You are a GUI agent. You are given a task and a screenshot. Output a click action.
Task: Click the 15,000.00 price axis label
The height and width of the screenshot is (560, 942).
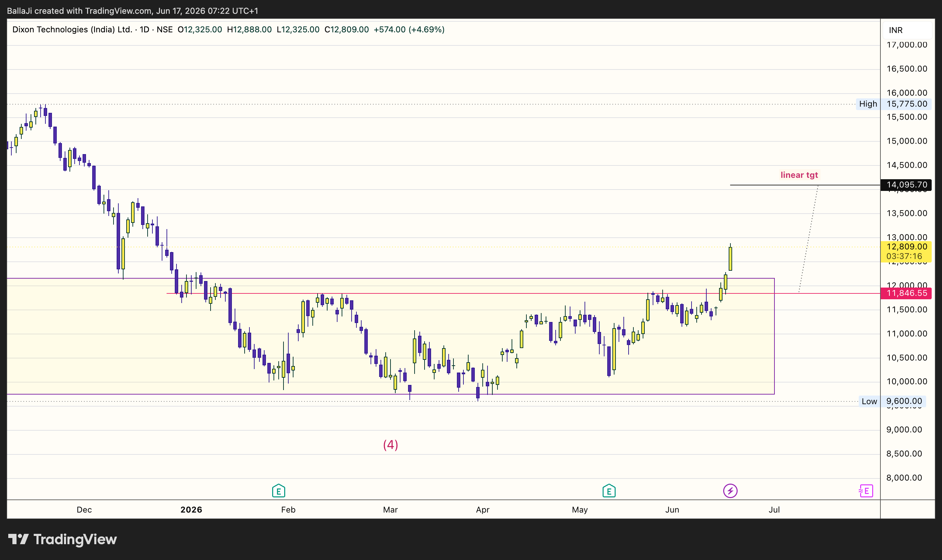tap(907, 141)
